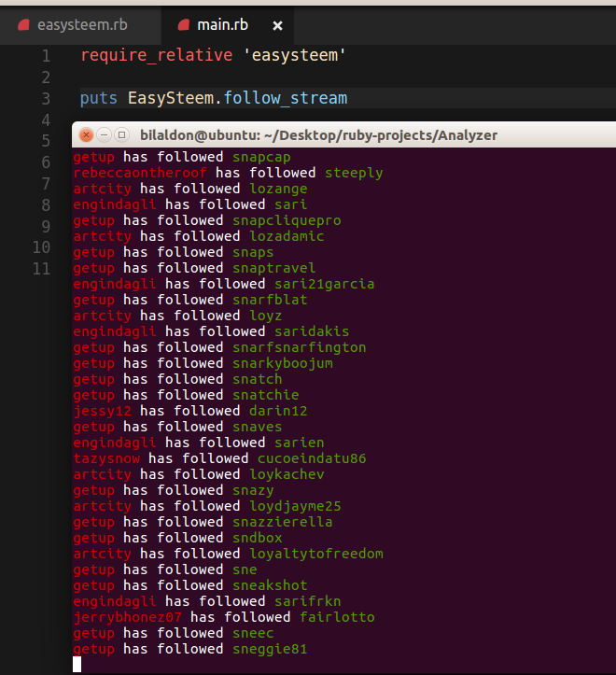Image resolution: width=616 pixels, height=675 pixels.
Task: Click line number 3 in the gutter
Action: point(46,99)
